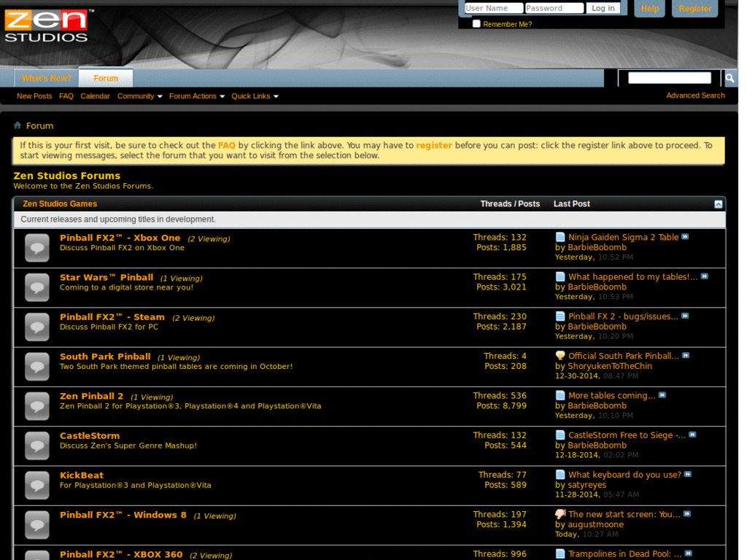Go to last post of Trampolines in Dead Pool

click(689, 553)
